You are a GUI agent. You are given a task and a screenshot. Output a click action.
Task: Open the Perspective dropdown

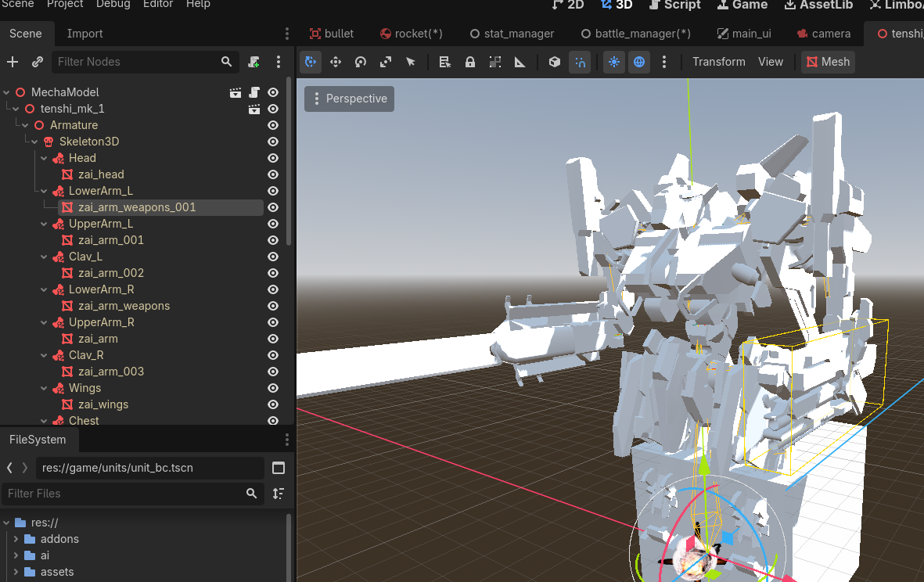[x=349, y=99]
